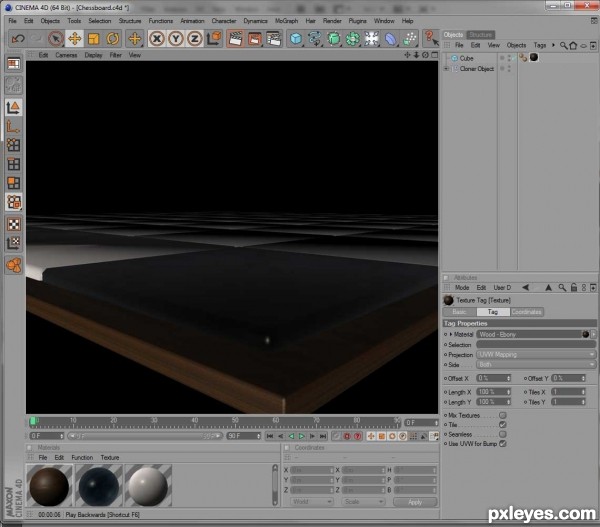Open the array modeling objects icon
This screenshot has height=527, width=600.
tap(353, 39)
